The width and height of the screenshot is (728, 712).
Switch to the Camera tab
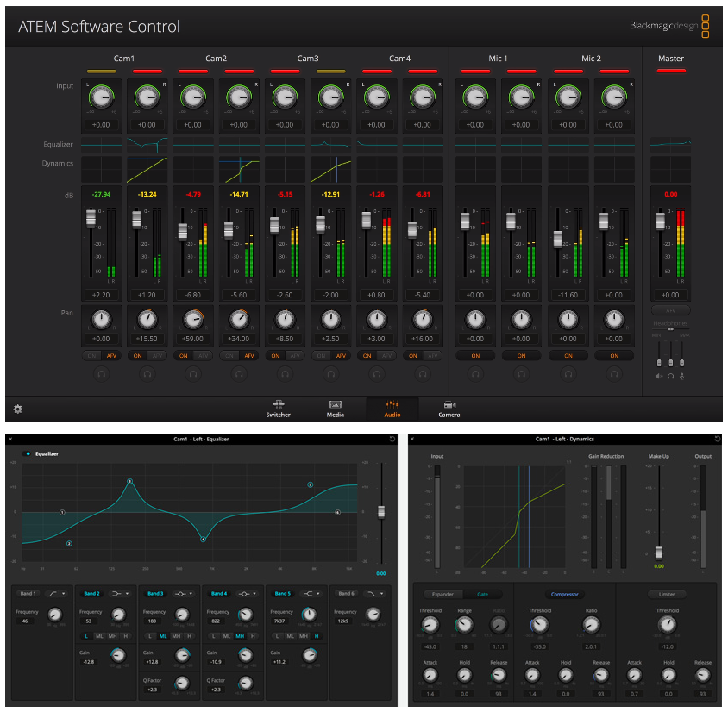[449, 409]
